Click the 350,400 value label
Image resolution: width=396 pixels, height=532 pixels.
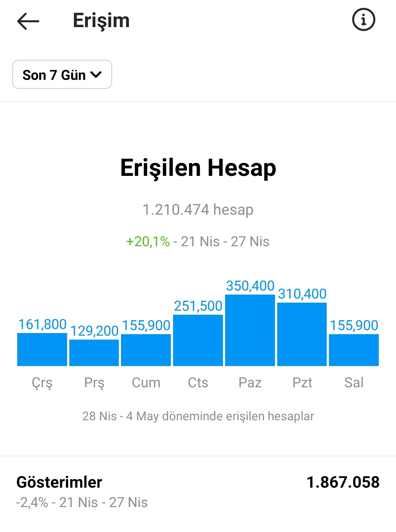point(250,286)
